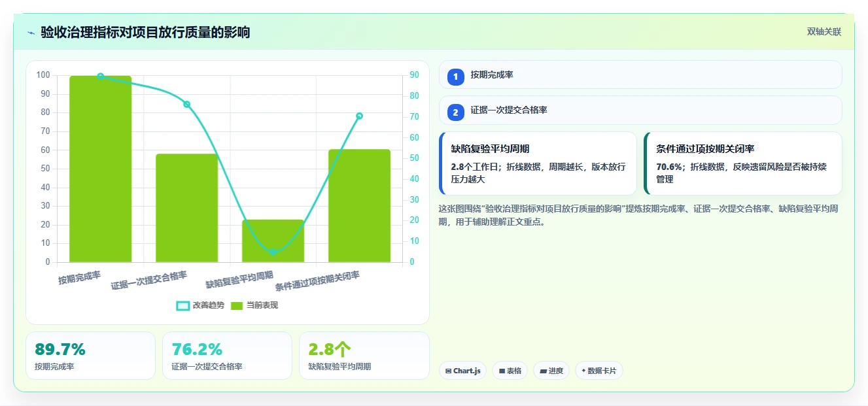Click the blue number 1 badge

tap(456, 76)
